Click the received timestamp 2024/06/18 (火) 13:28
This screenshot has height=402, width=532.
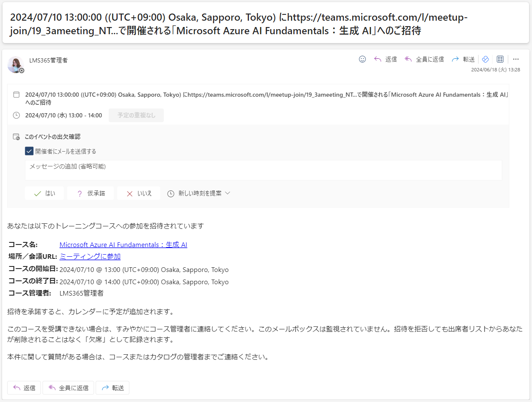click(x=496, y=70)
